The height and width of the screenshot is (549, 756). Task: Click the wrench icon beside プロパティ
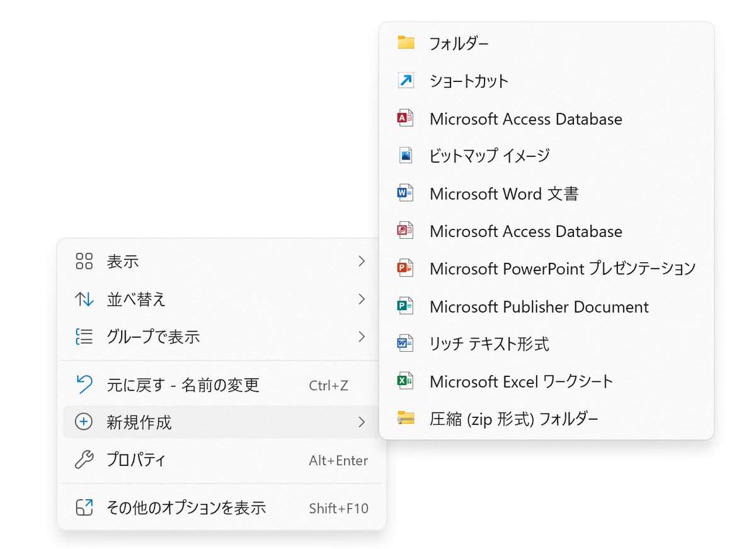[84, 460]
